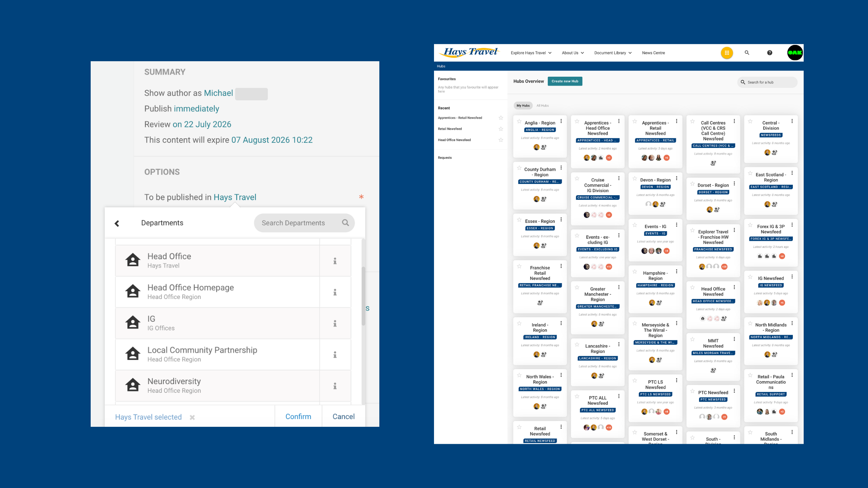Open options menu for Central - Division hub
Screen dimensions: 868x488
point(792,121)
